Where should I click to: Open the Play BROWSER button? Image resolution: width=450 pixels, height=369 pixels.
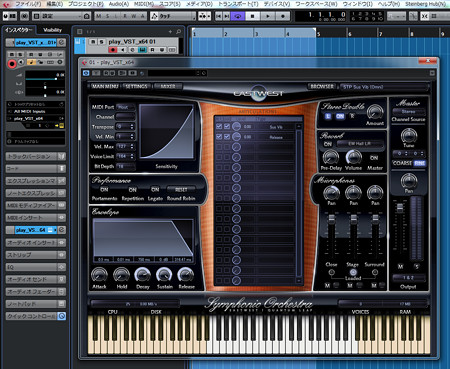coord(322,86)
